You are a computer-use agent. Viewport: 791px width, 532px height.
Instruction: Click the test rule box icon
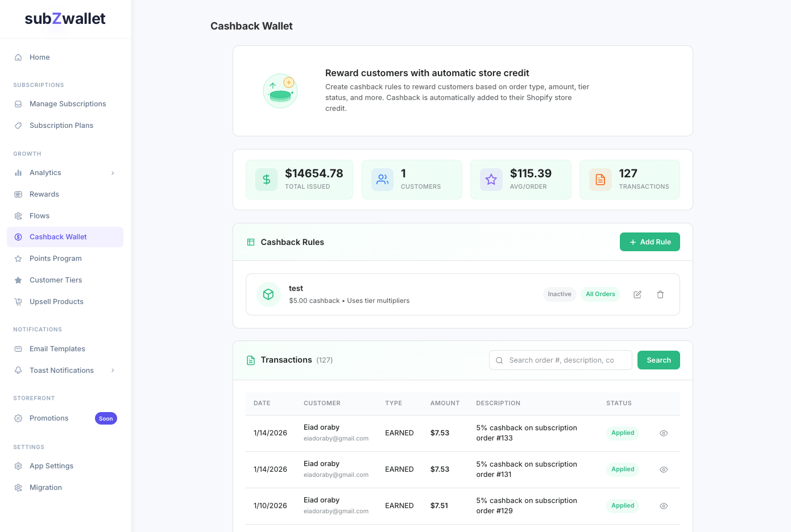tap(268, 294)
